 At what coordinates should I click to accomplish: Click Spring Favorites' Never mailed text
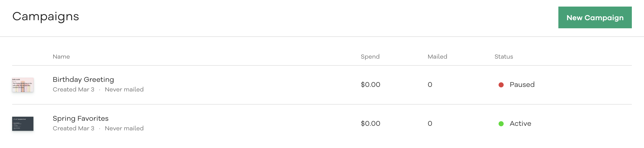124,128
